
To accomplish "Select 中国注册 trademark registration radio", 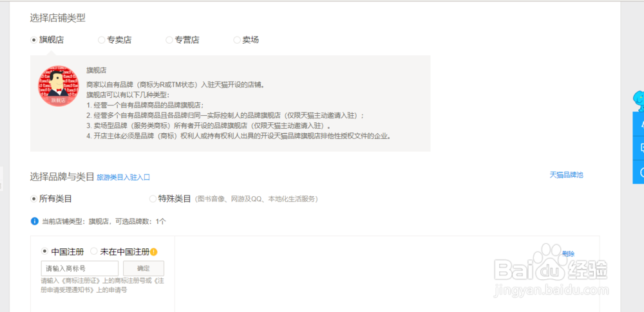I will point(45,252).
